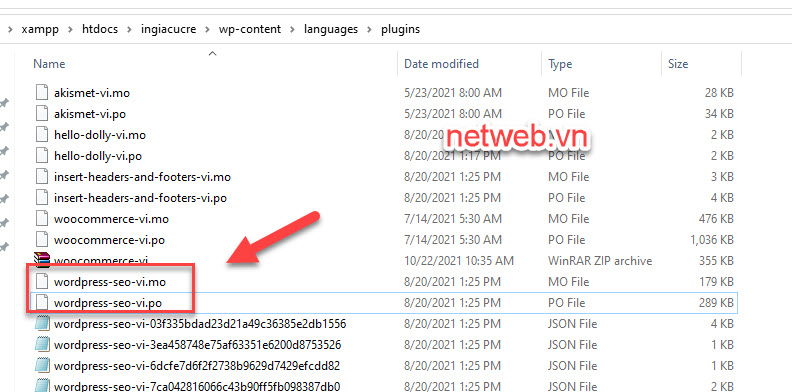Viewport: 792px width, 392px height.
Task: Navigate to the xampp folder breadcrumb
Action: [x=40, y=29]
